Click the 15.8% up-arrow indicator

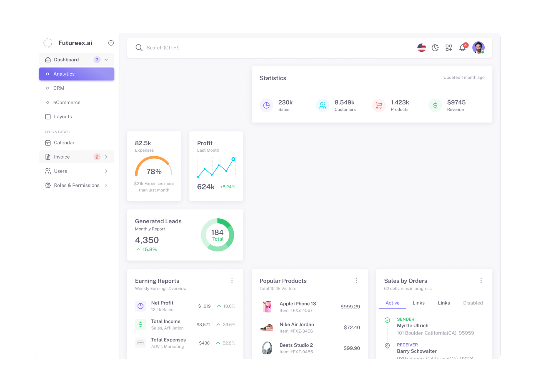(138, 249)
